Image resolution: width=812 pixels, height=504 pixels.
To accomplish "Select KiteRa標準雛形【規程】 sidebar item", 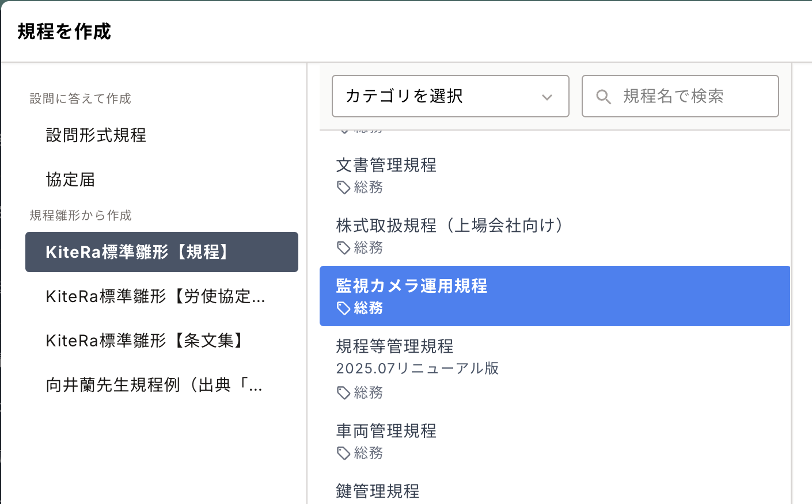I will coord(161,252).
